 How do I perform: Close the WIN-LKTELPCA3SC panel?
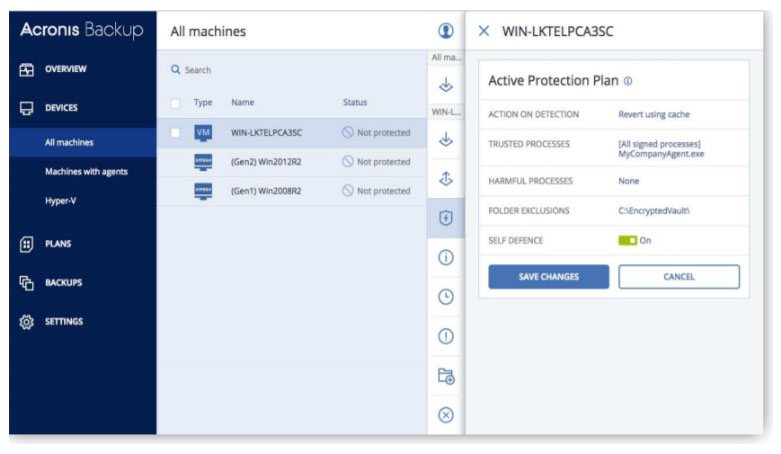(484, 31)
